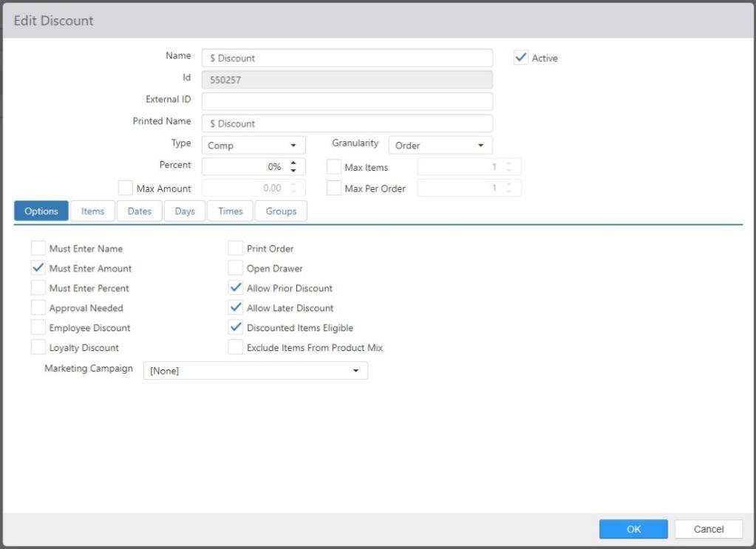Image resolution: width=756 pixels, height=549 pixels.
Task: Select the Groups tab
Action: coord(281,211)
